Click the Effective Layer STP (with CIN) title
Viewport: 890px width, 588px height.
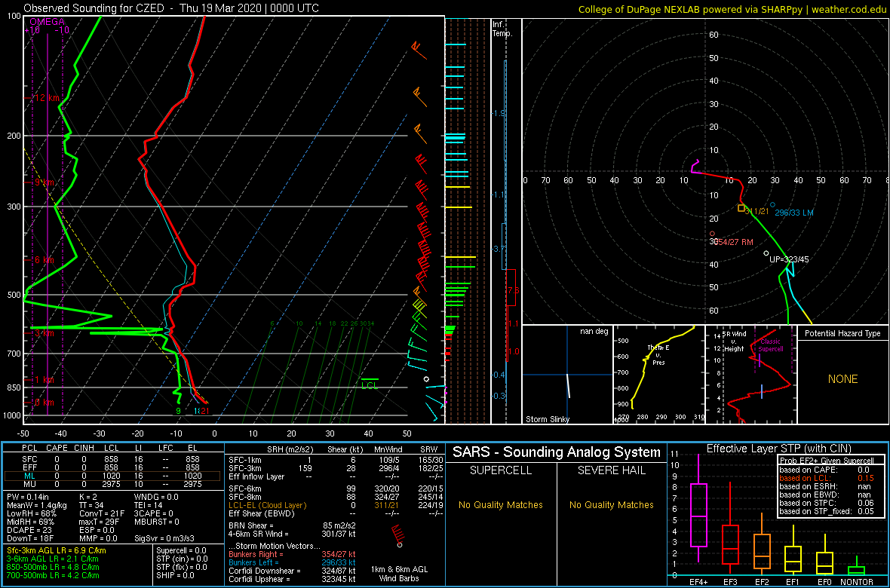(778, 449)
